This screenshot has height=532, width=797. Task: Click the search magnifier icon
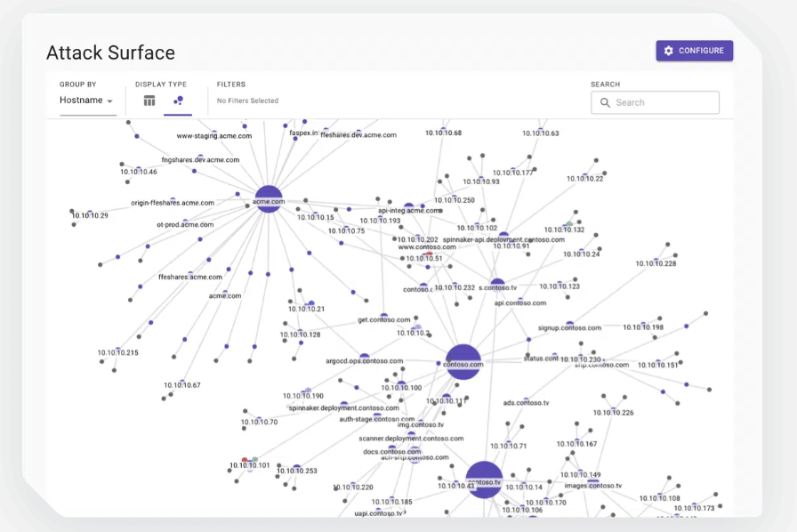(606, 102)
